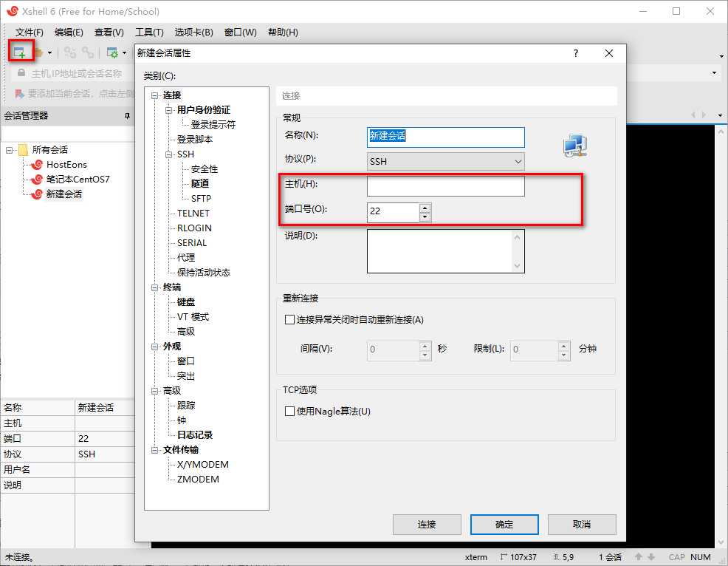The height and width of the screenshot is (566, 728).
Task: Select 键盘 under 终端 in tree
Action: click(x=186, y=302)
